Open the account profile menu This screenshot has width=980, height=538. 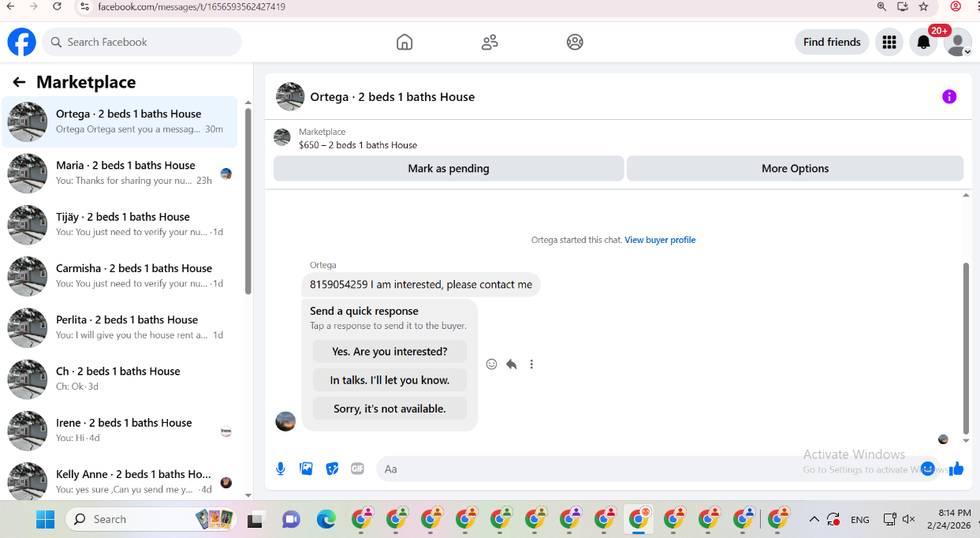[x=958, y=42]
